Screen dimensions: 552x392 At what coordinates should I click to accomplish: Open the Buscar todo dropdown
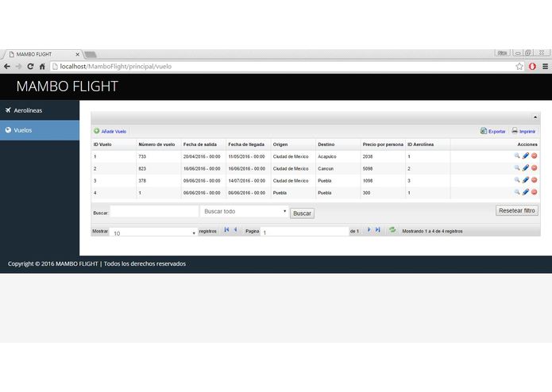(x=244, y=211)
